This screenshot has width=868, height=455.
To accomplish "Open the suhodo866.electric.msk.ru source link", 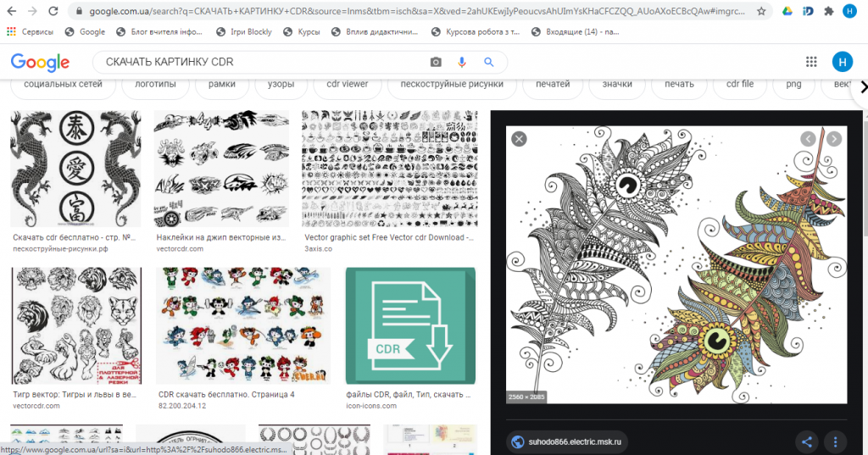I will point(567,441).
